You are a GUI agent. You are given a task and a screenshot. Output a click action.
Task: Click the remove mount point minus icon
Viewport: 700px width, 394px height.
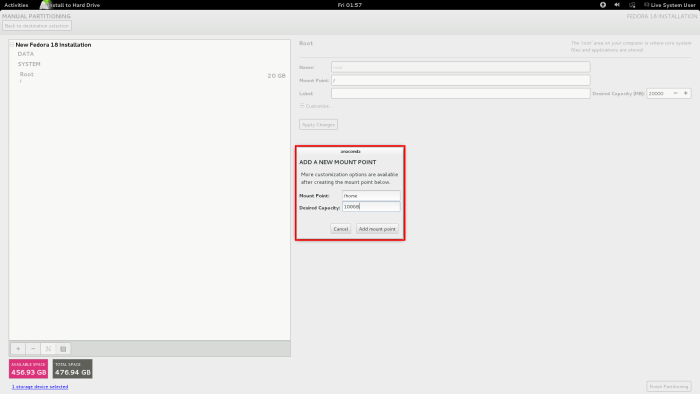[x=33, y=348]
